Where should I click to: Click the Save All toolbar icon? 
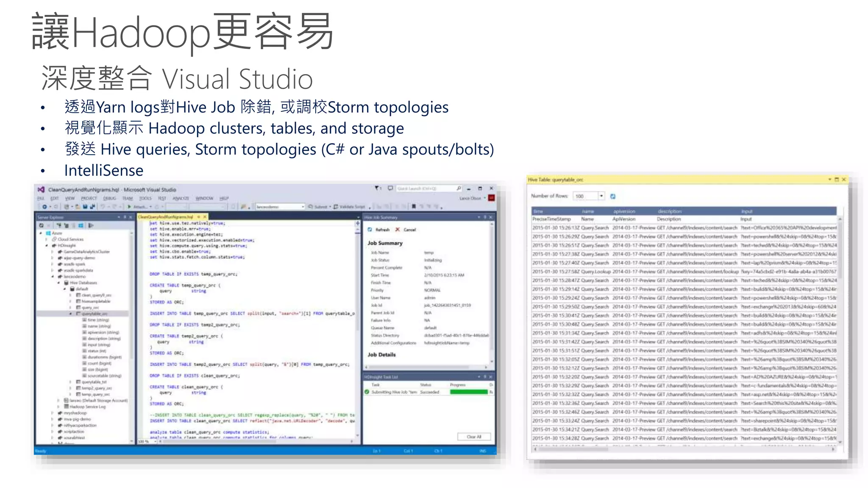(x=92, y=207)
